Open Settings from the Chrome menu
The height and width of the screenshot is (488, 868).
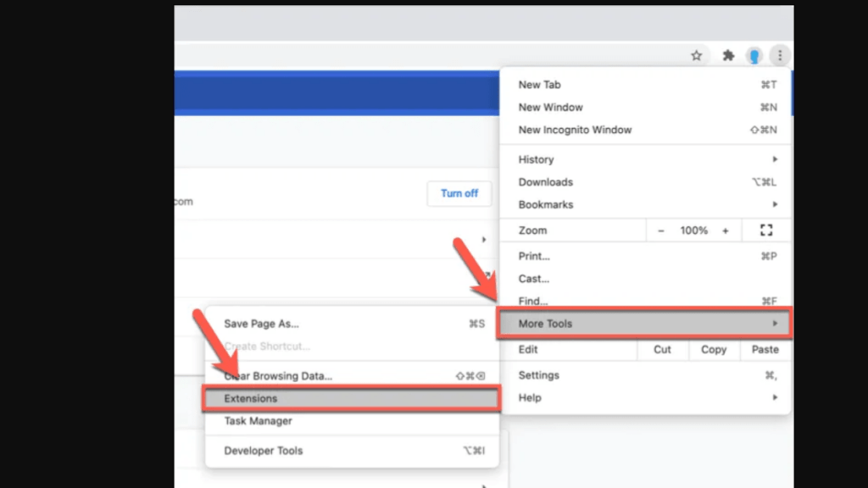point(539,375)
